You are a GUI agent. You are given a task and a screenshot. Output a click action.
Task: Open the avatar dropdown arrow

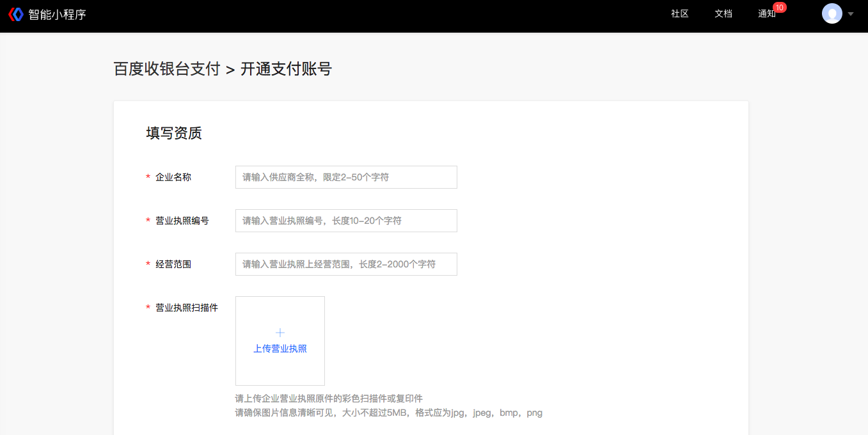pos(850,14)
